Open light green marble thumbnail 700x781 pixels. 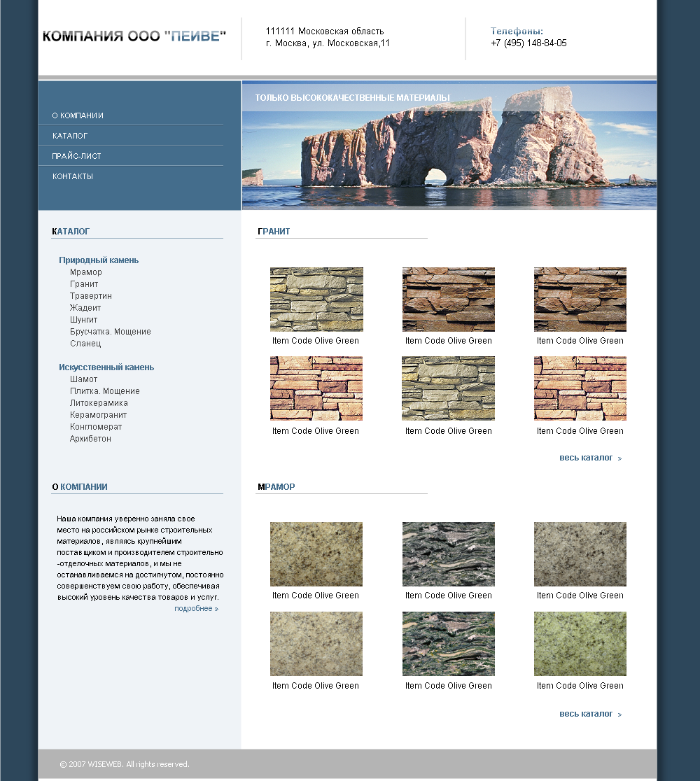click(580, 644)
